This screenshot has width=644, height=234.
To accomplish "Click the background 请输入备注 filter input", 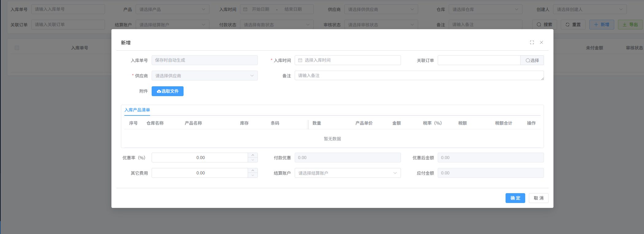I will tap(486, 25).
